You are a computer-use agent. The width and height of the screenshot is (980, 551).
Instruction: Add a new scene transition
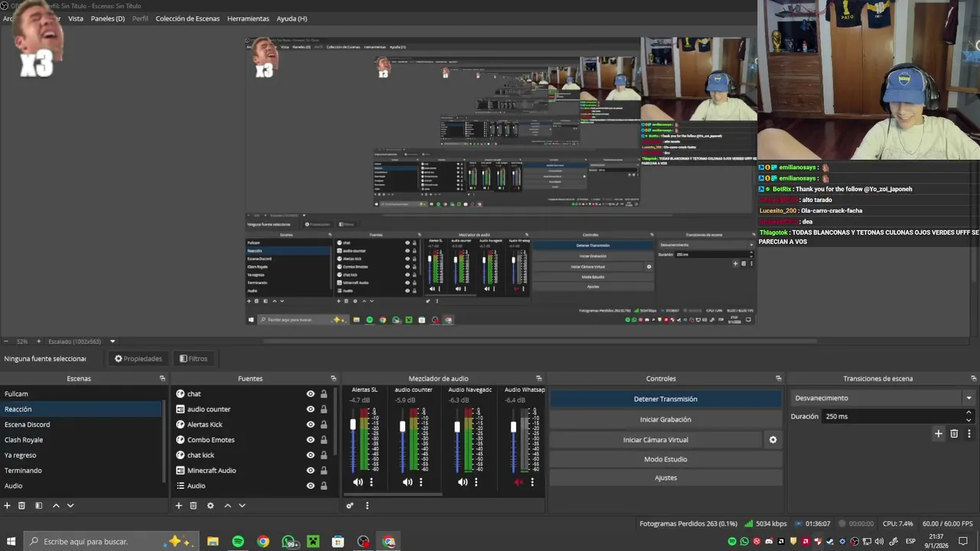(x=939, y=434)
